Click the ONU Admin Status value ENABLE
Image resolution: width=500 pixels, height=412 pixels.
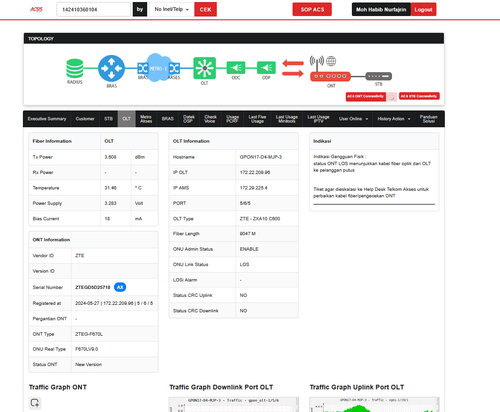pos(249,249)
